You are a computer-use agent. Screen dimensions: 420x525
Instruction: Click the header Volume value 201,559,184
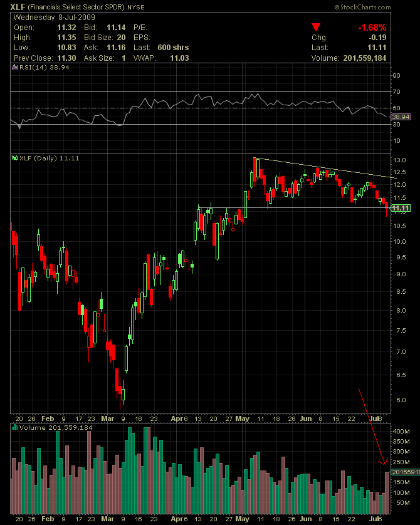365,58
